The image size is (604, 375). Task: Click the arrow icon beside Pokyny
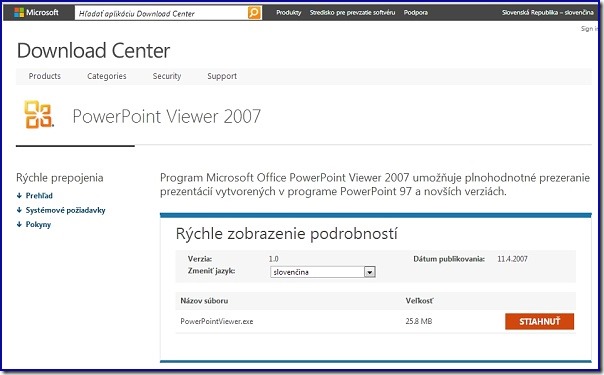click(19, 224)
